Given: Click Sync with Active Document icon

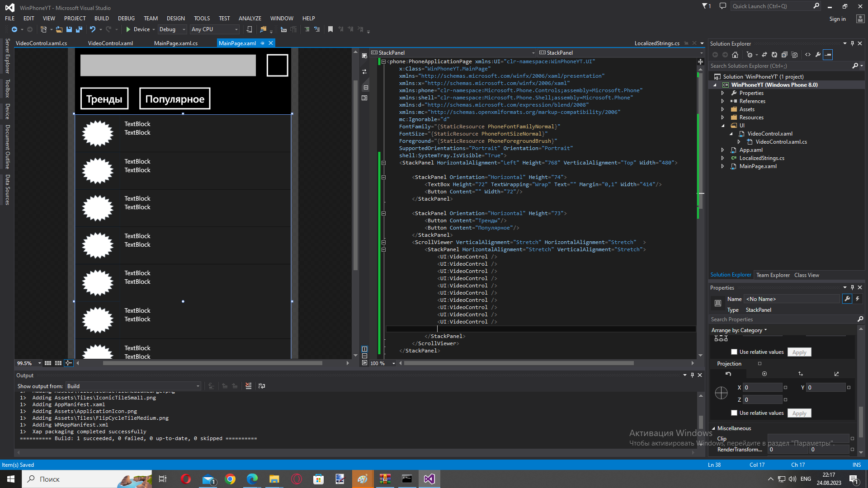Looking at the screenshot, I should coord(764,55).
